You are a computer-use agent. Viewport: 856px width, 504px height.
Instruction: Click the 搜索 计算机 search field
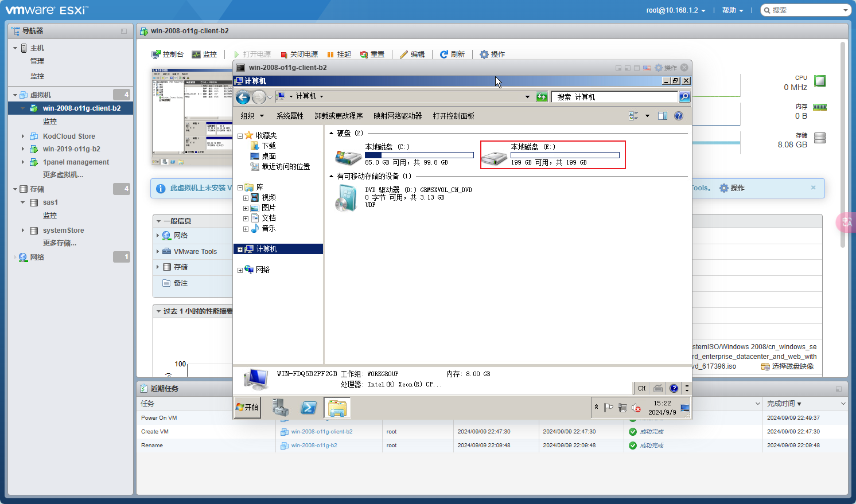click(x=614, y=97)
